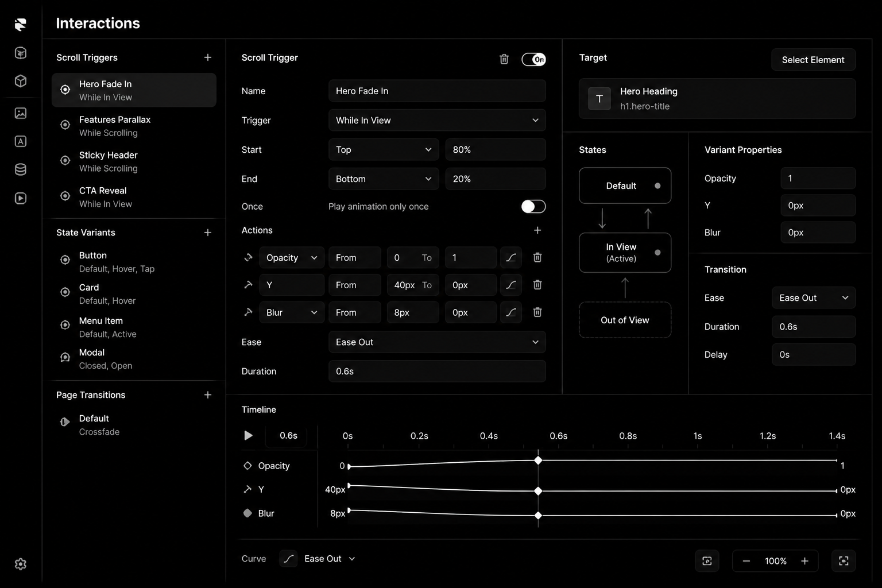Screen dimensions: 882x588
Task: Zoom out the timeline with minus
Action: tap(746, 561)
